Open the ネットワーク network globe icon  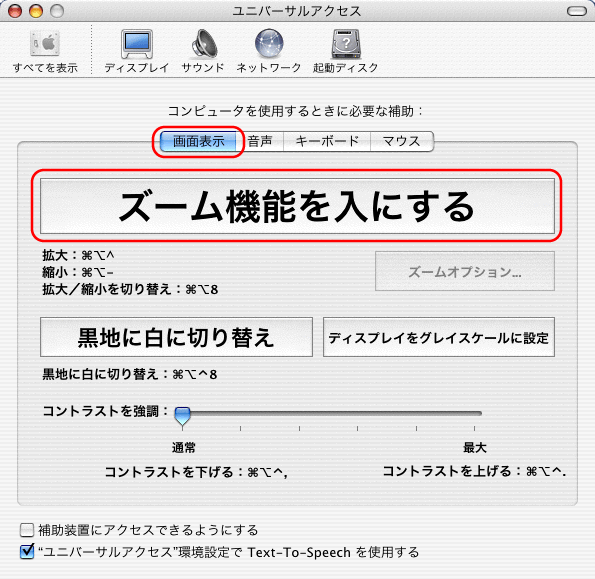click(269, 43)
